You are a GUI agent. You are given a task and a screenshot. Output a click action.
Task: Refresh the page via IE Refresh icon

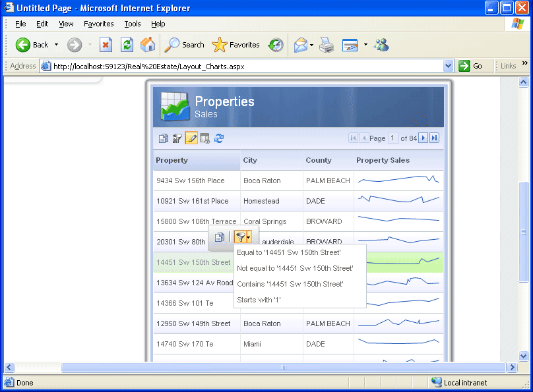coord(127,45)
